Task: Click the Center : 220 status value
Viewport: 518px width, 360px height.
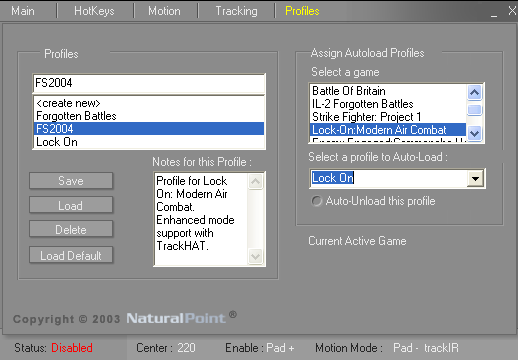Action: coord(166,348)
